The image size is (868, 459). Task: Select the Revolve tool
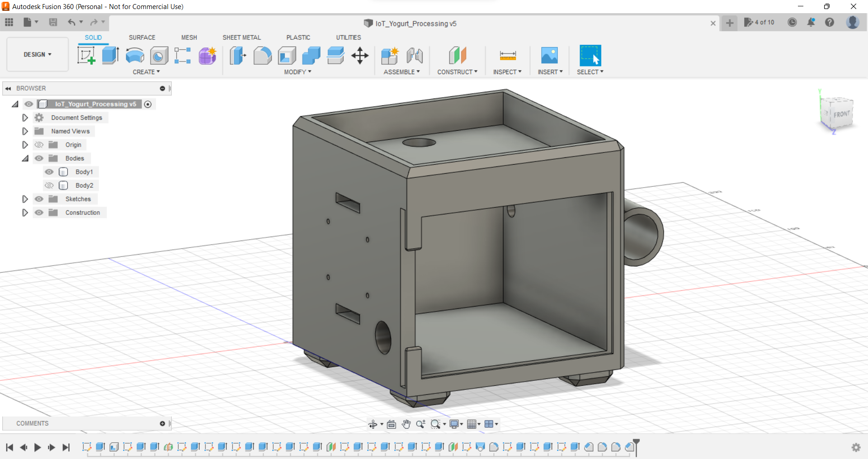(x=135, y=56)
